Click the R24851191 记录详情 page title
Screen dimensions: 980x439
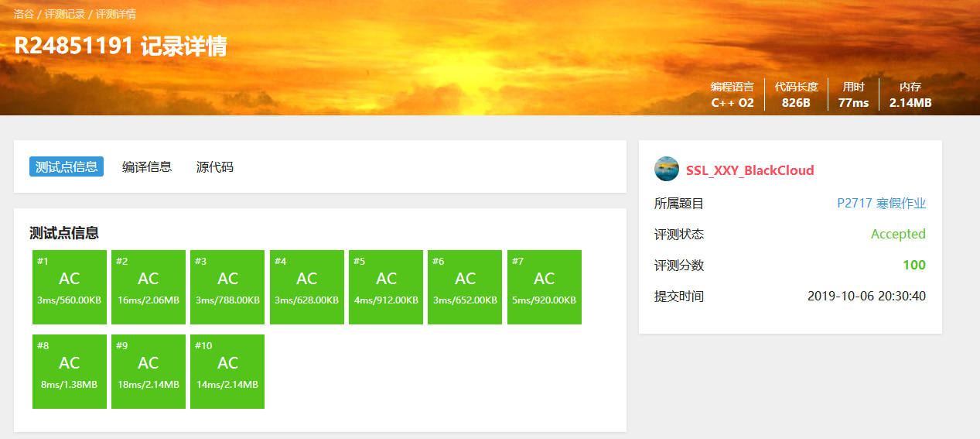(x=120, y=46)
